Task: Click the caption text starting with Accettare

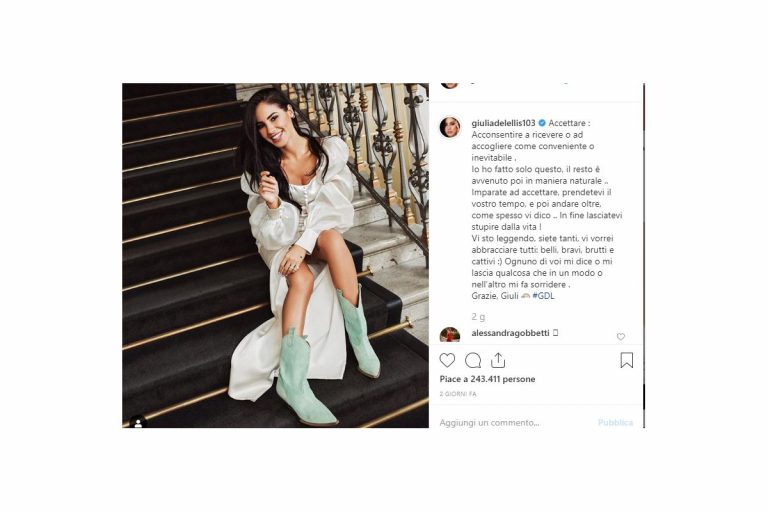Action: (x=547, y=209)
